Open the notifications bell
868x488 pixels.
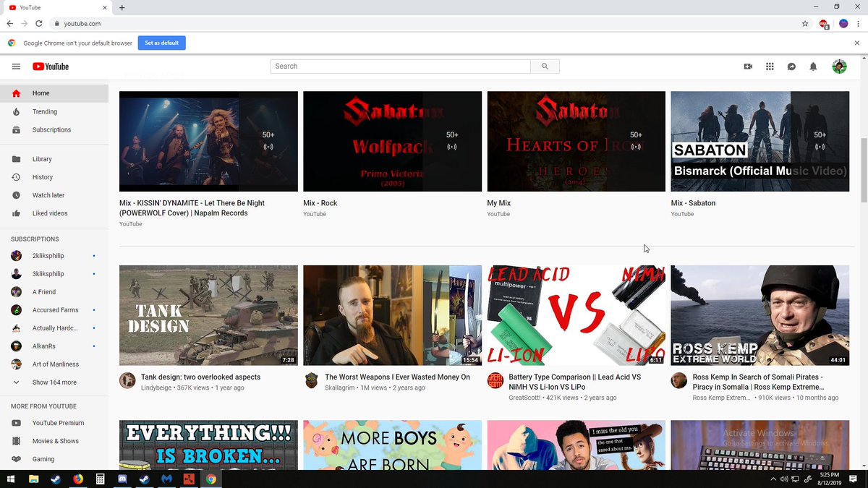click(x=813, y=67)
